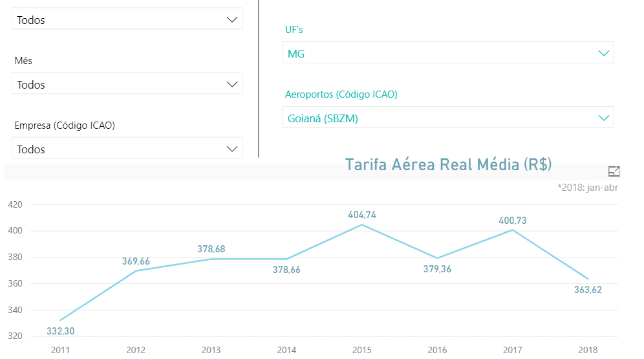Select the 332,30 data label for 2011
644x359 pixels.
click(60, 331)
